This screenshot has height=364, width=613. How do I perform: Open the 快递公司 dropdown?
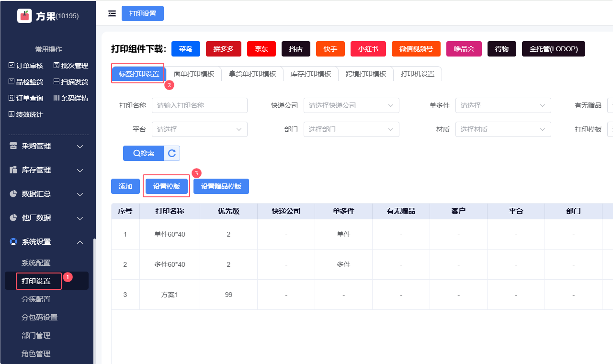[352, 105]
